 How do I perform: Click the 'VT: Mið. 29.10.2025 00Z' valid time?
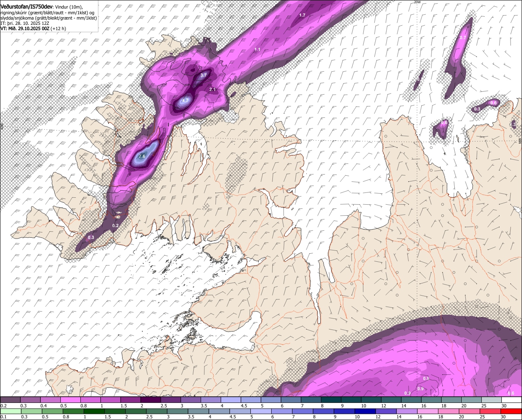[25, 29]
